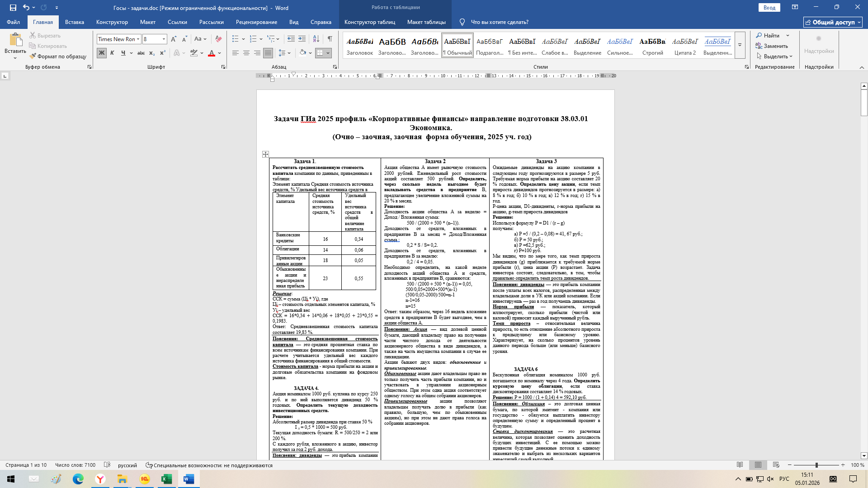Toggle italic (К) formatting

coord(112,53)
